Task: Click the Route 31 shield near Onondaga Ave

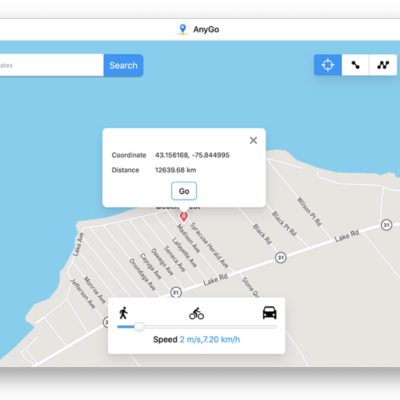Action: (176, 293)
